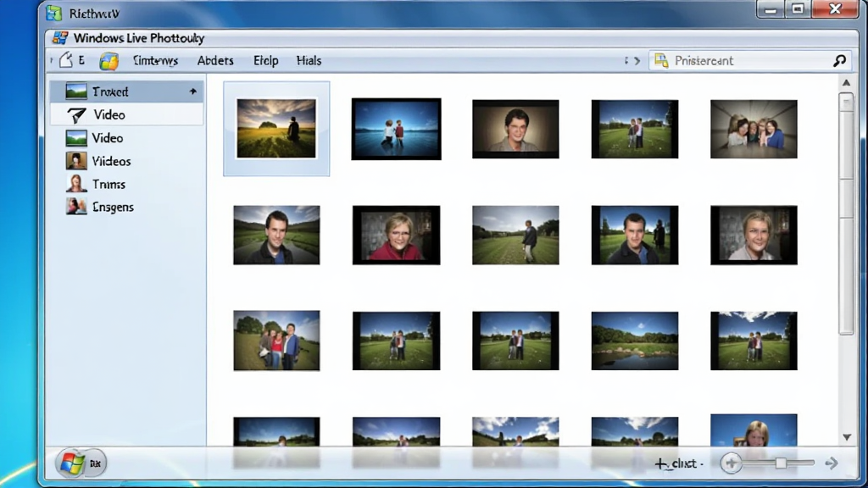Click the people icon beside Ensgens
Screen dimensions: 868x488
click(76, 207)
